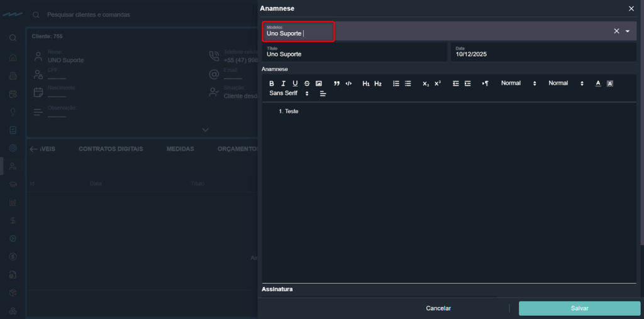Insert an image into the anamnese
Screen dimensions: 644x319
pos(319,84)
